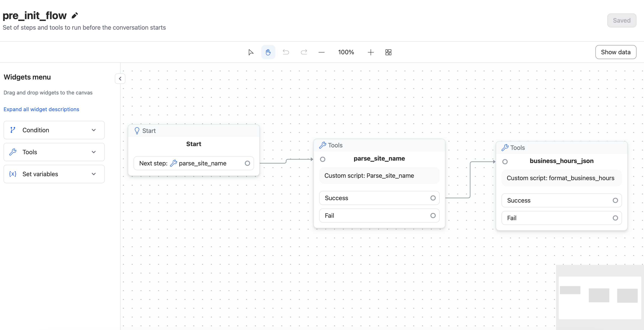Click the pre_init_flow title text
This screenshot has width=644, height=330.
pos(35,15)
